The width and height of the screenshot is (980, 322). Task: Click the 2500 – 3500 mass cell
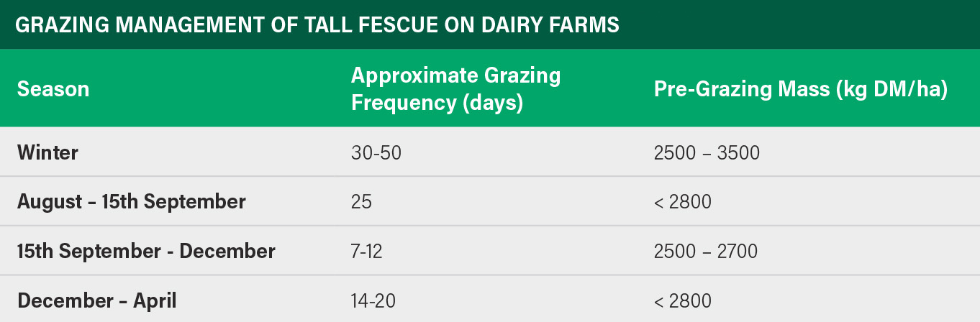pyautogui.click(x=707, y=152)
